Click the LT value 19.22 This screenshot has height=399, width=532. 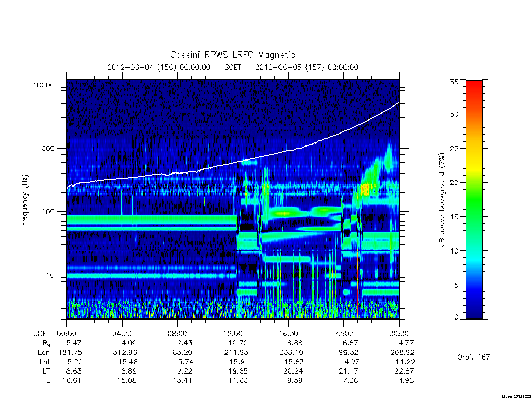point(182,371)
